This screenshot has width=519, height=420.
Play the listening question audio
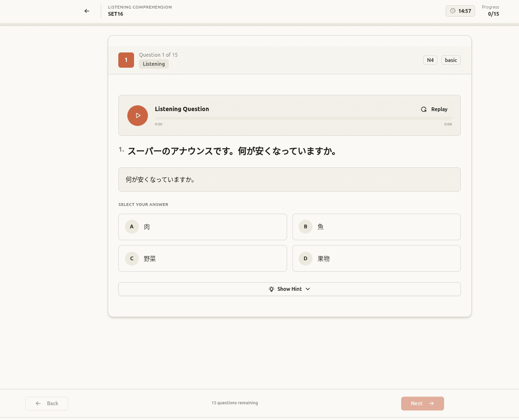click(137, 115)
